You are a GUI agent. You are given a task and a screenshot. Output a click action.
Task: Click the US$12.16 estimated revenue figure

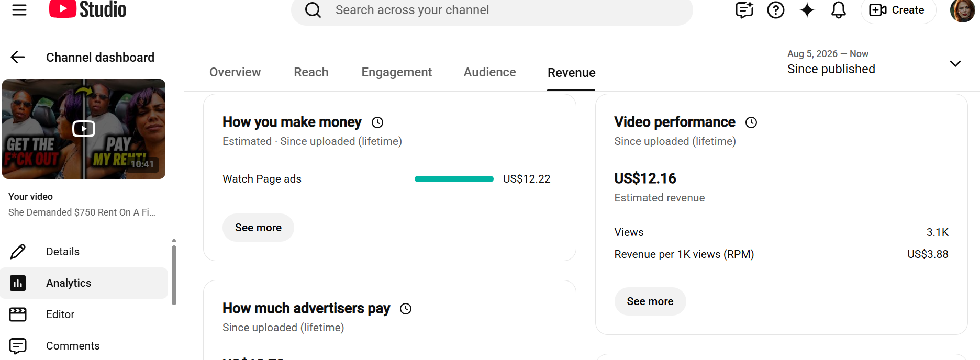coord(645,178)
